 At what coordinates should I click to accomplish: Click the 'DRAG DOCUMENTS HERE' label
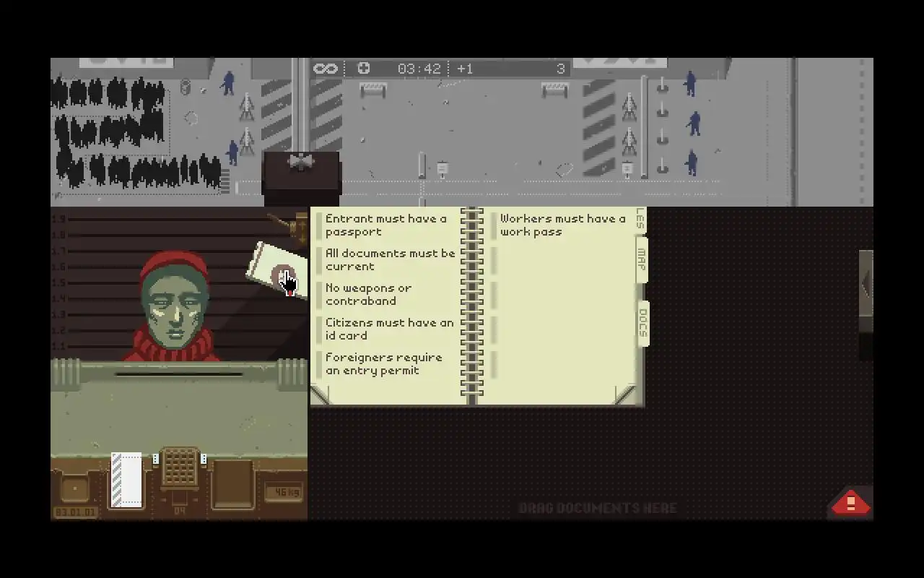[x=598, y=509]
